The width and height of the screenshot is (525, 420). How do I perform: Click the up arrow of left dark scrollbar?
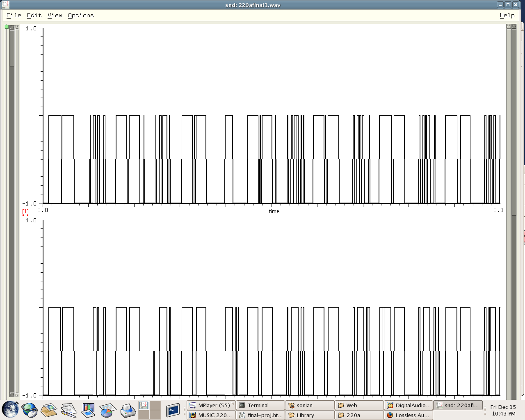click(x=12, y=27)
